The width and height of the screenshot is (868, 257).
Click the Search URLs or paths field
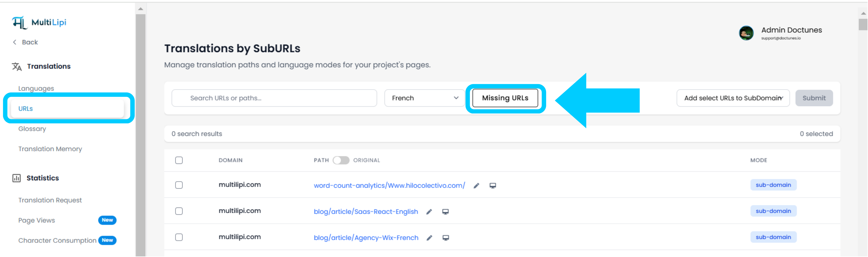click(x=274, y=98)
